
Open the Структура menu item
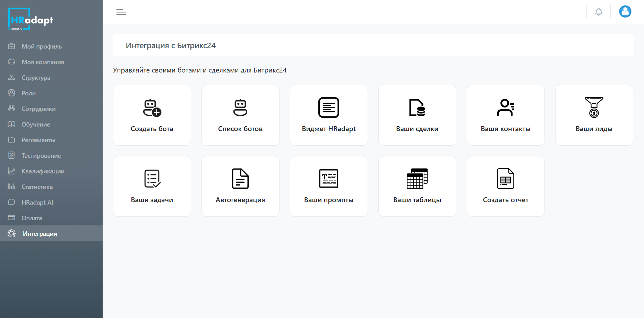pos(51,77)
